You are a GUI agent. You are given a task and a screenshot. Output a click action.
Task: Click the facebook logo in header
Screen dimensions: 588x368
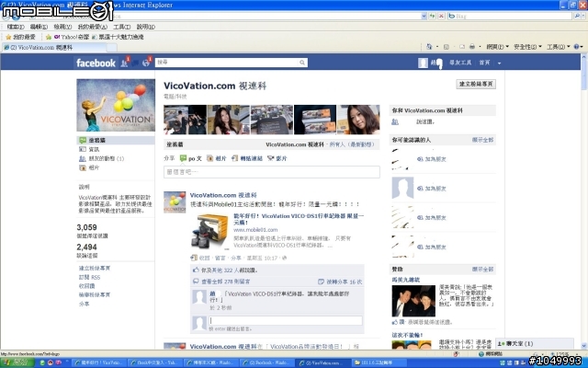pyautogui.click(x=96, y=63)
